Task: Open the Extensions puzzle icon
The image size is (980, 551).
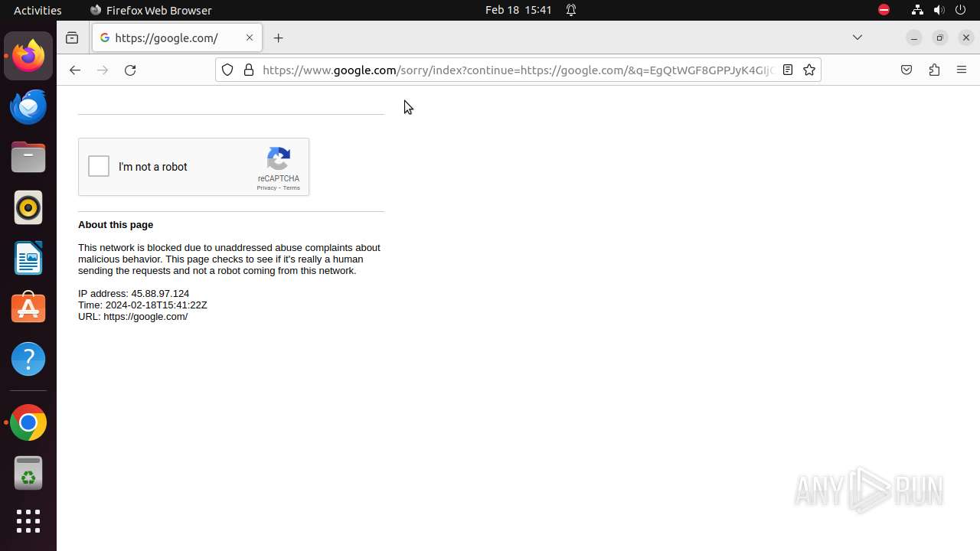Action: (934, 70)
